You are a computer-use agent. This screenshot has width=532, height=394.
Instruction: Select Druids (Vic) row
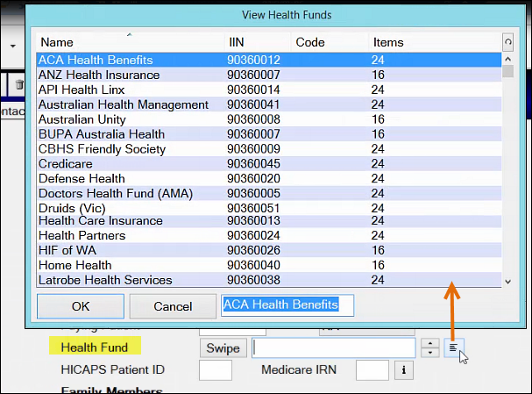coord(269,208)
